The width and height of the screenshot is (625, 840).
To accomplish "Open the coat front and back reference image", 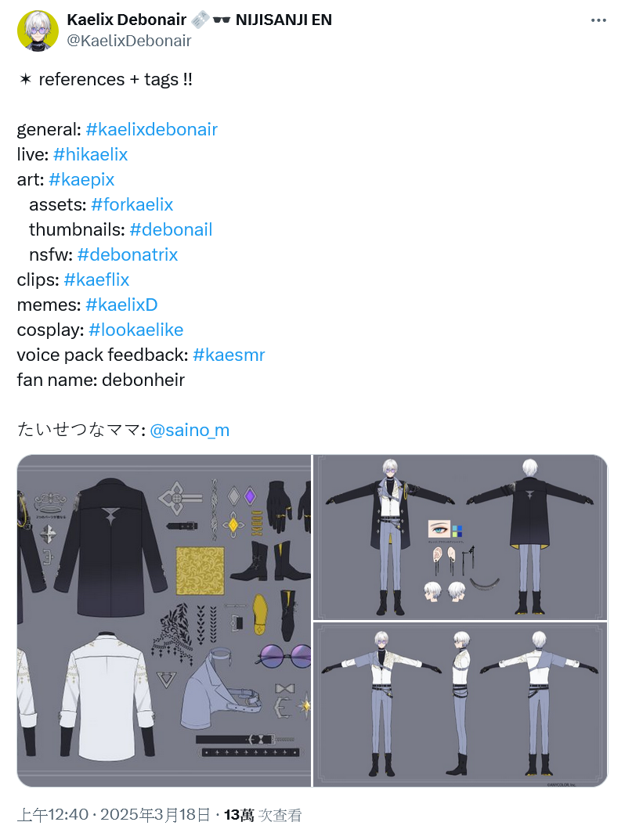I will pyautogui.click(x=461, y=537).
